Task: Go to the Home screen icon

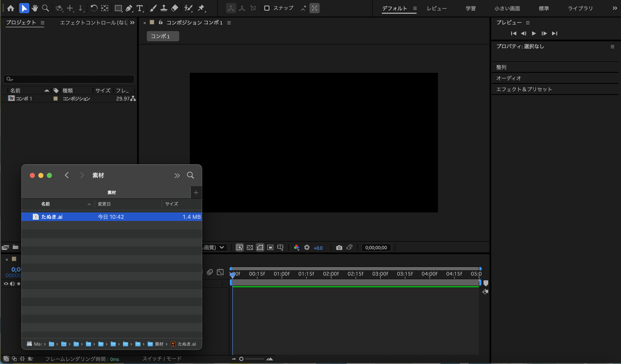Action: coord(11,8)
